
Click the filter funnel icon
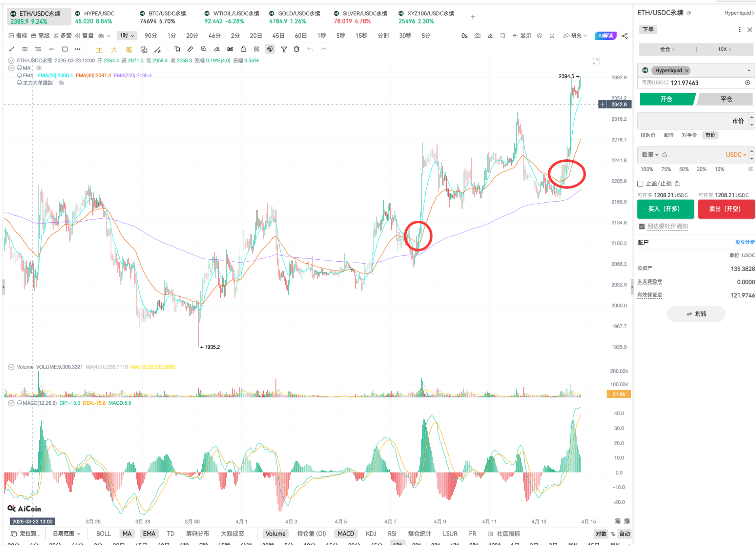coord(284,49)
